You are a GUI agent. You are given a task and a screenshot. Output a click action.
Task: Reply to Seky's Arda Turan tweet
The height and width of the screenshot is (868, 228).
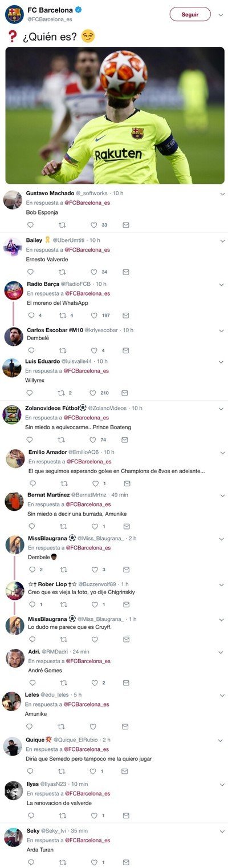point(31,862)
